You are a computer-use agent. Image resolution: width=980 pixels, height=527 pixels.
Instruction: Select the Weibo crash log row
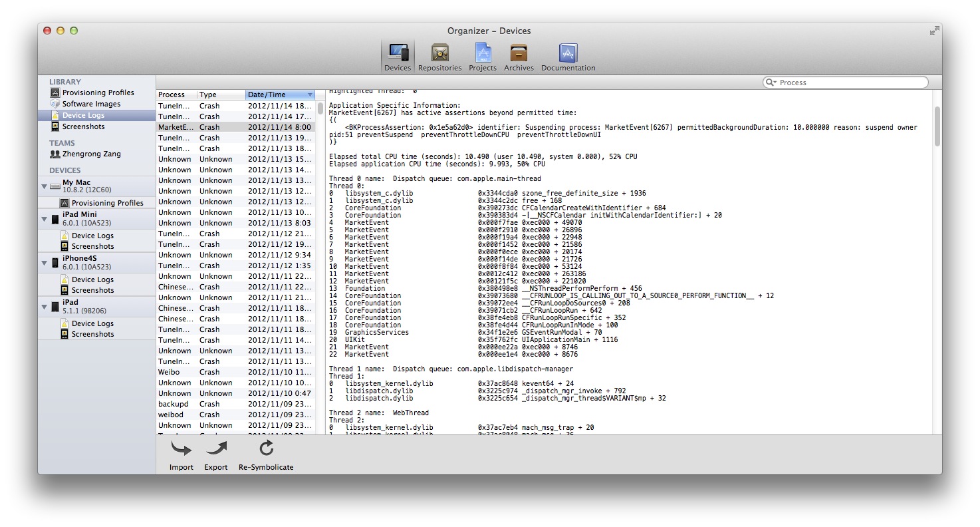pyautogui.click(x=236, y=372)
